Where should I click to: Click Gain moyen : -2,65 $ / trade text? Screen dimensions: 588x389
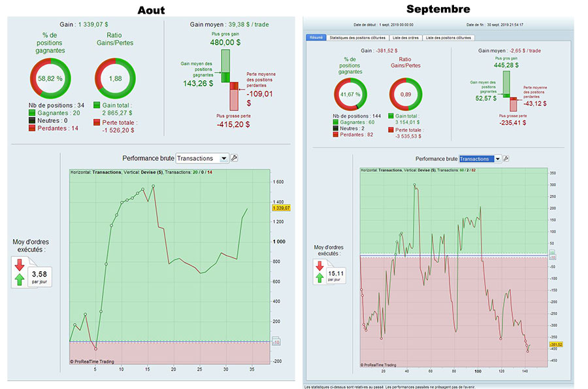point(509,50)
